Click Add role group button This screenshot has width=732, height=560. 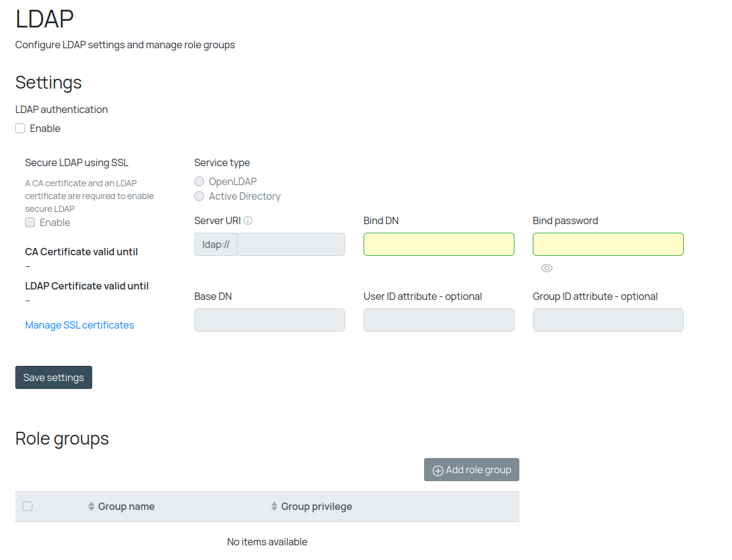click(x=471, y=470)
